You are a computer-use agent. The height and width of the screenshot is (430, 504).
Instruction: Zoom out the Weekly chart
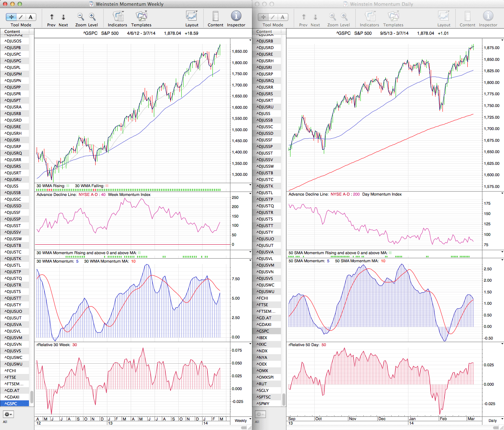(81, 16)
